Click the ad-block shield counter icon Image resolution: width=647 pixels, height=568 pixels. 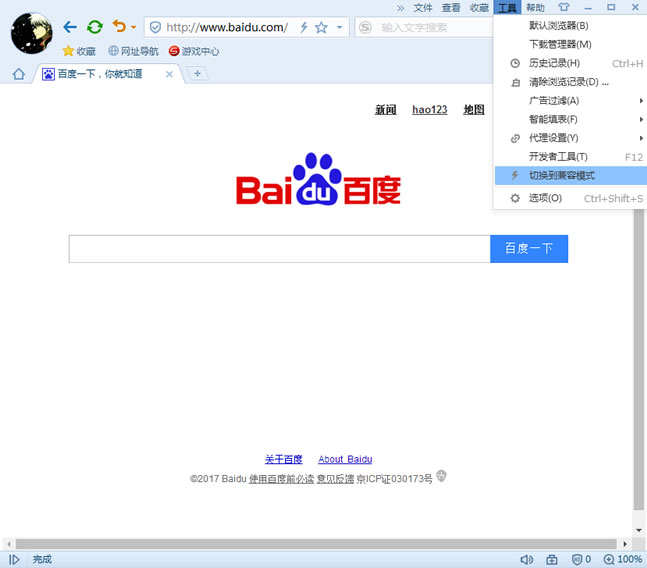(x=581, y=559)
